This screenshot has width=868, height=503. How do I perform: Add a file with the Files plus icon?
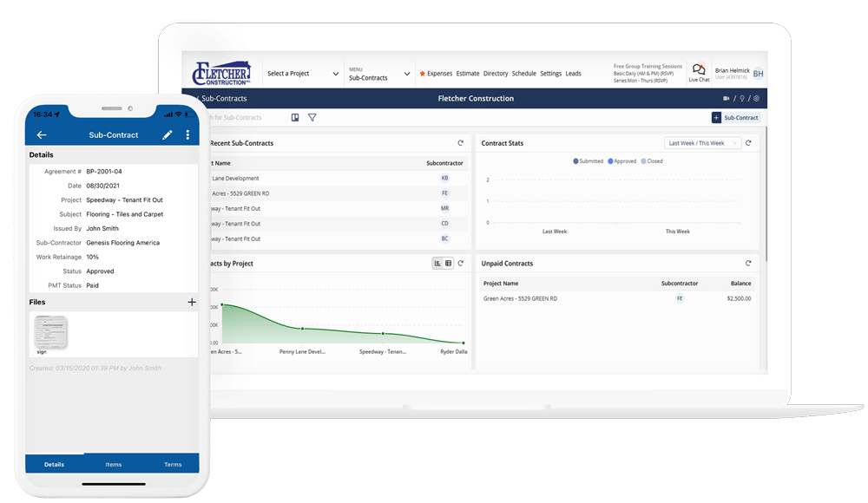pyautogui.click(x=192, y=302)
